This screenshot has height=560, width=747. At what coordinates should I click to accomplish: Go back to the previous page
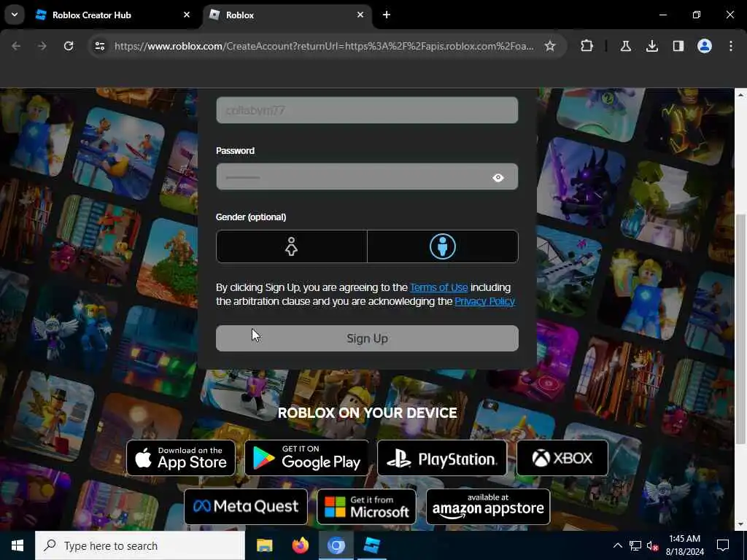(x=16, y=46)
